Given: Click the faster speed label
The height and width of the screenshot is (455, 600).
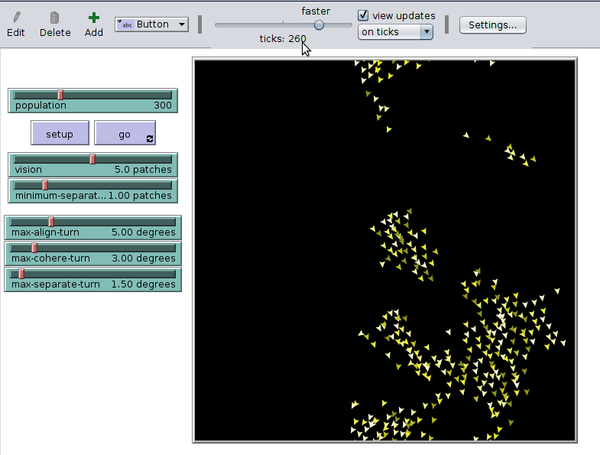Looking at the screenshot, I should (x=316, y=10).
